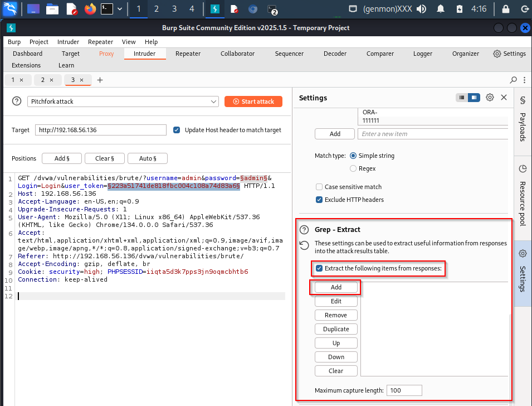Switch settings panel to expanded layout icon
This screenshot has width=532, height=406.
(474, 98)
